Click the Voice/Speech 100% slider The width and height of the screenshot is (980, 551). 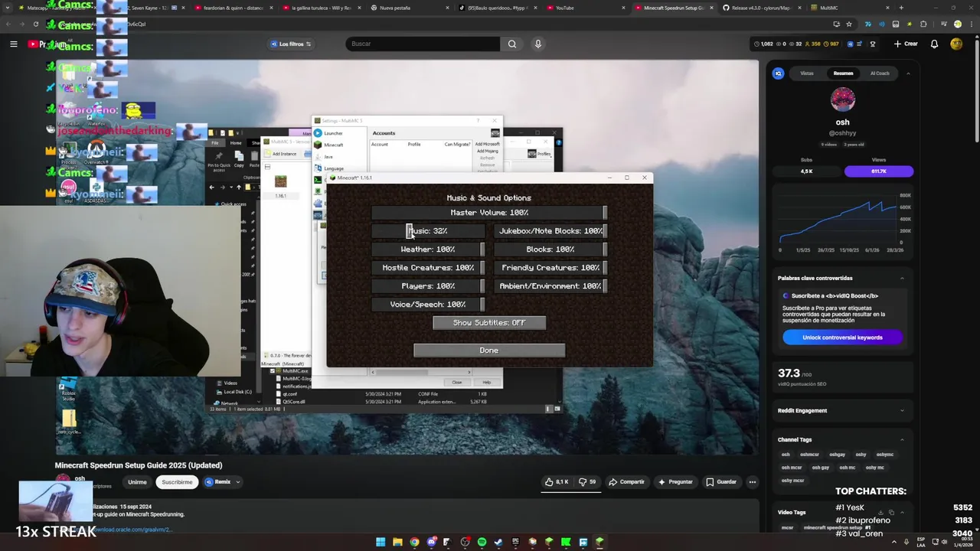point(428,305)
